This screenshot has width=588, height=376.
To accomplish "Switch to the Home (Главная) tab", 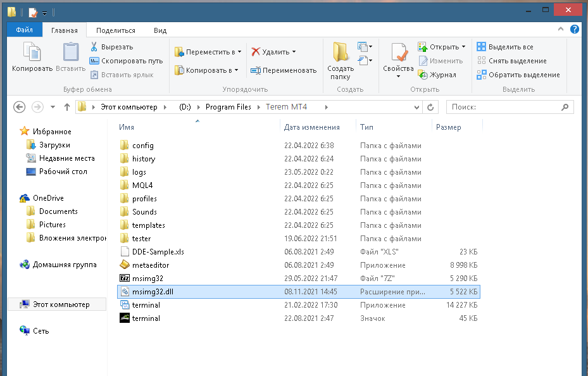I will (x=65, y=30).
